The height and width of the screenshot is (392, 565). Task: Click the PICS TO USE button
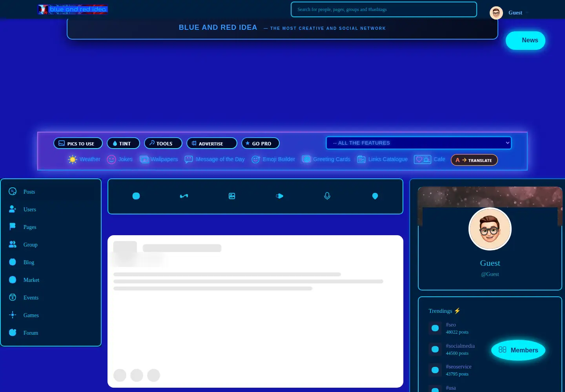pyautogui.click(x=78, y=143)
